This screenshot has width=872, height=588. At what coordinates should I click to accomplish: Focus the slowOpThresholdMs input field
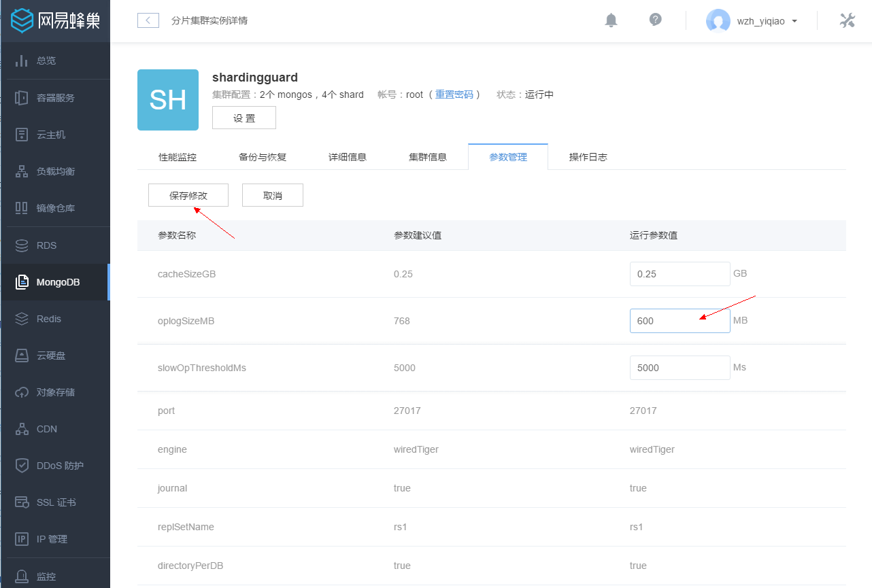tap(680, 368)
